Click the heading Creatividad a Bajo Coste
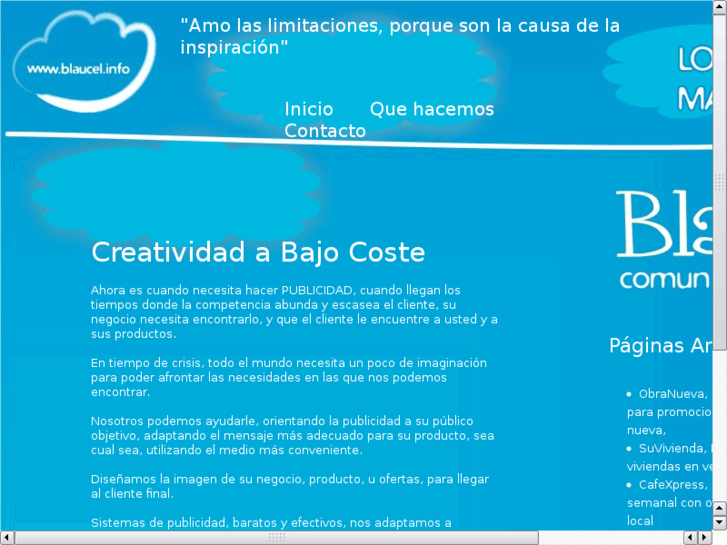The width and height of the screenshot is (727, 545). point(258,252)
